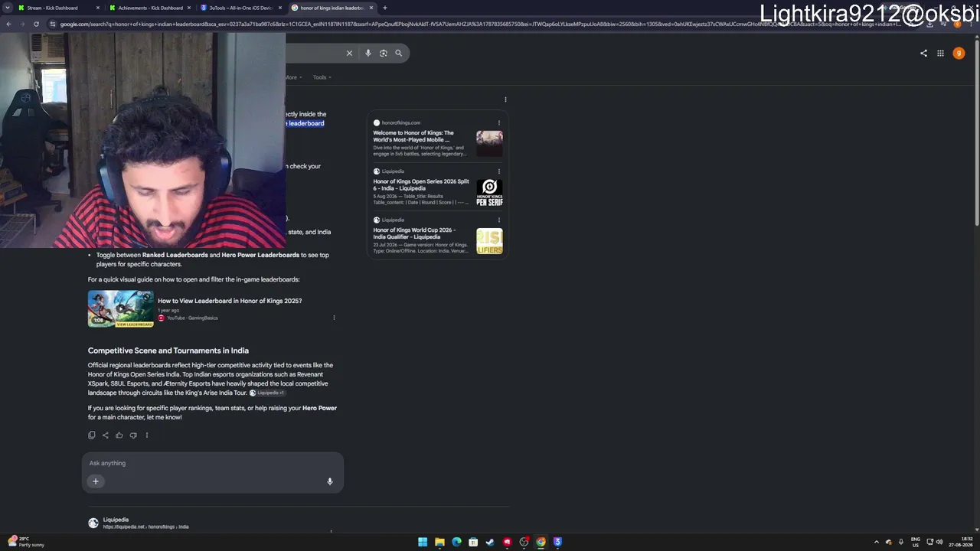The image size is (980, 551).
Task: Open the 3uTools taskbar icon
Action: 557,542
